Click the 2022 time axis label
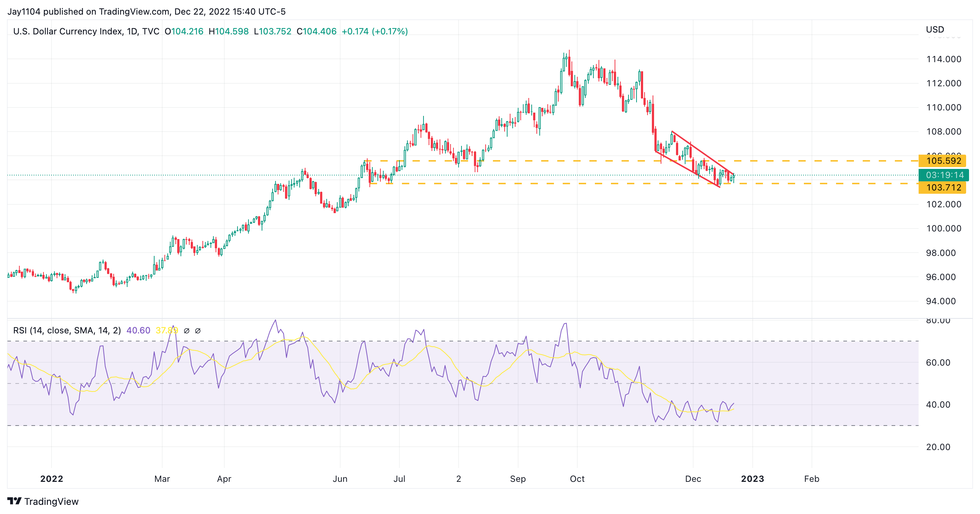This screenshot has width=980, height=514. pos(52,479)
